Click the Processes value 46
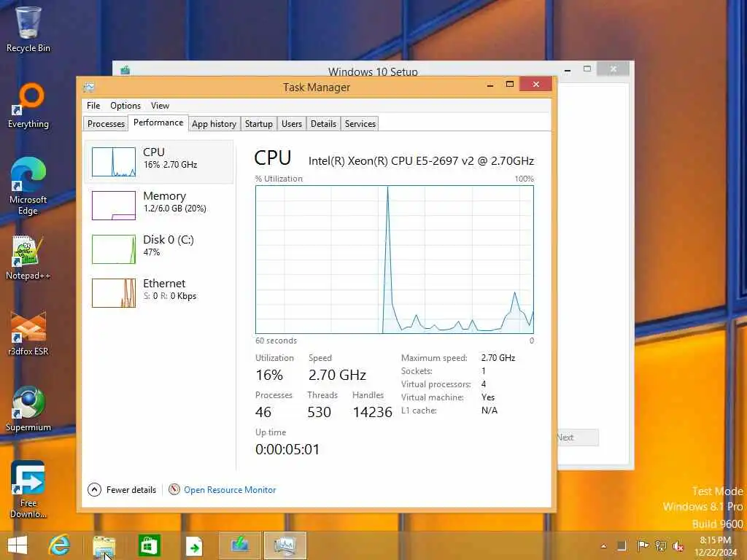747x560 pixels. click(x=263, y=412)
